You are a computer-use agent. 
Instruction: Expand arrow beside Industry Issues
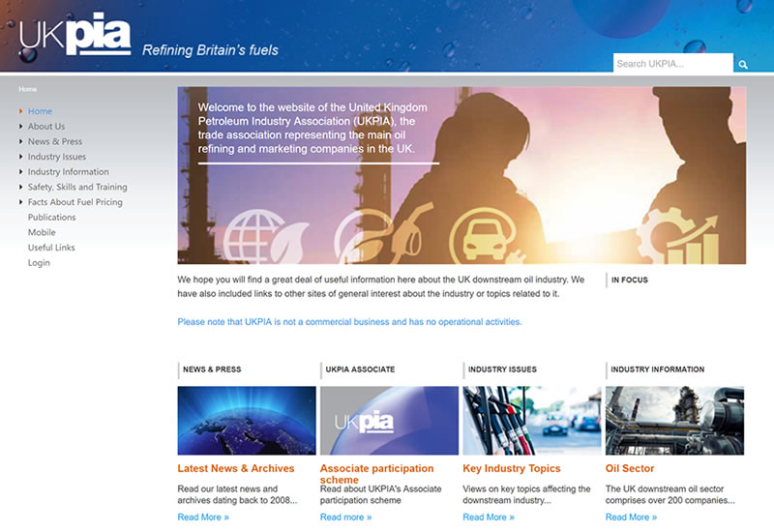(20, 157)
